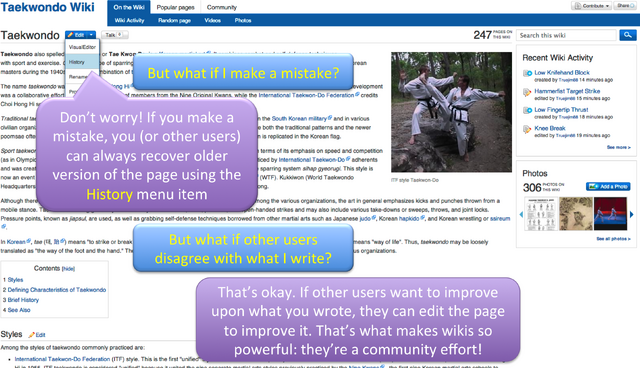Show previous photos with the left arrow
The image size is (640, 368).
(x=521, y=214)
